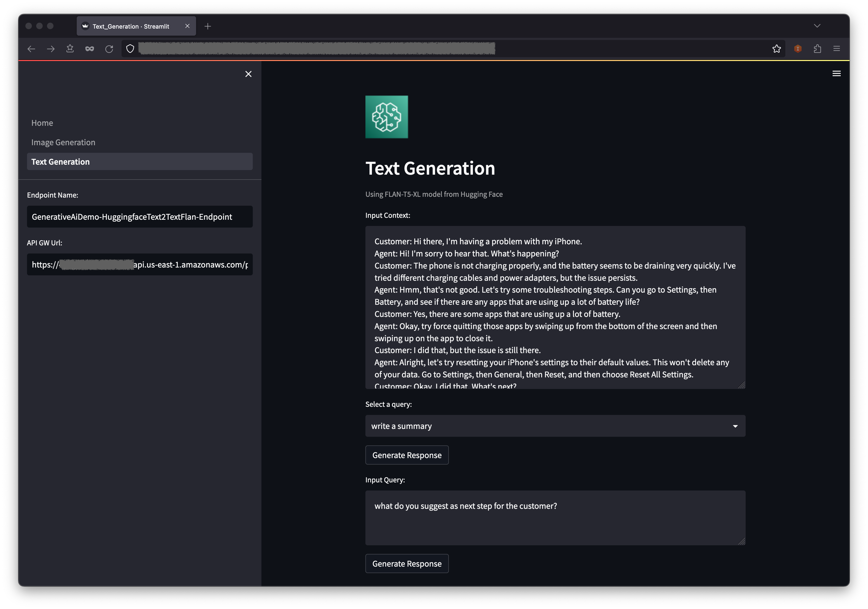Reload the page with refresh icon

pos(109,49)
